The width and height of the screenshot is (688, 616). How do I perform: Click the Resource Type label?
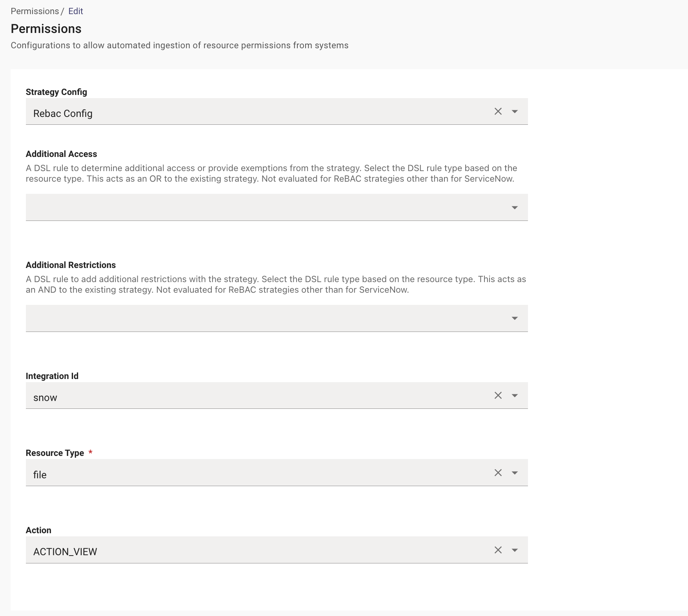[x=55, y=453]
